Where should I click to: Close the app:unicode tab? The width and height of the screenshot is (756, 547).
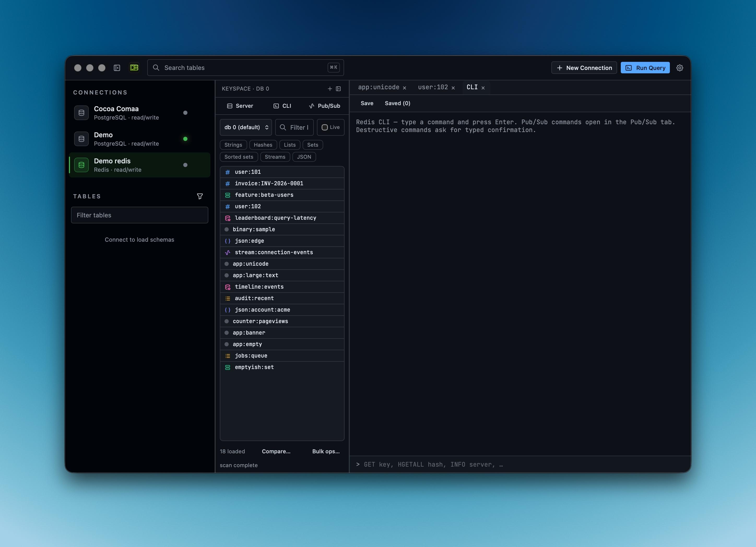tap(404, 88)
